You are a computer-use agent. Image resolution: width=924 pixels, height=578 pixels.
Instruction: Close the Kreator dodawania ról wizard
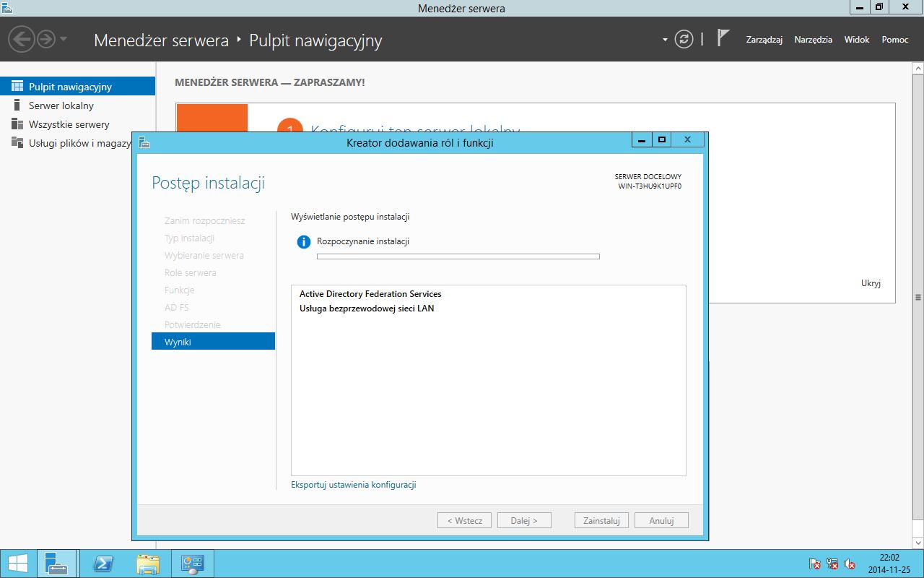[x=687, y=140]
